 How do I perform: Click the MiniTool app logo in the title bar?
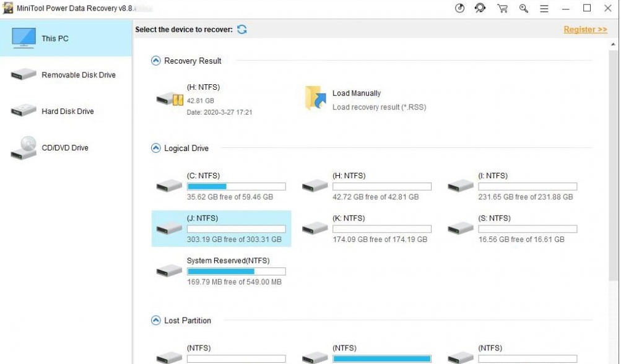[7, 8]
